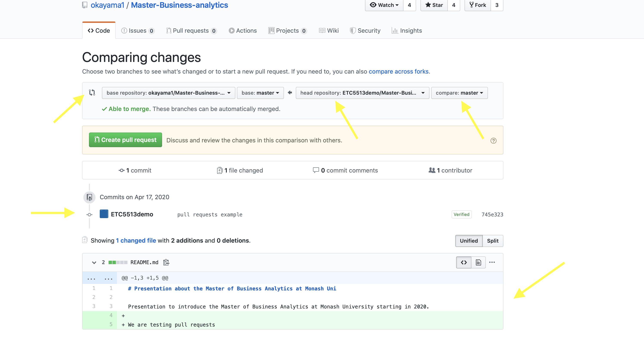
Task: Open compare: master branch dropdown
Action: coord(459,93)
